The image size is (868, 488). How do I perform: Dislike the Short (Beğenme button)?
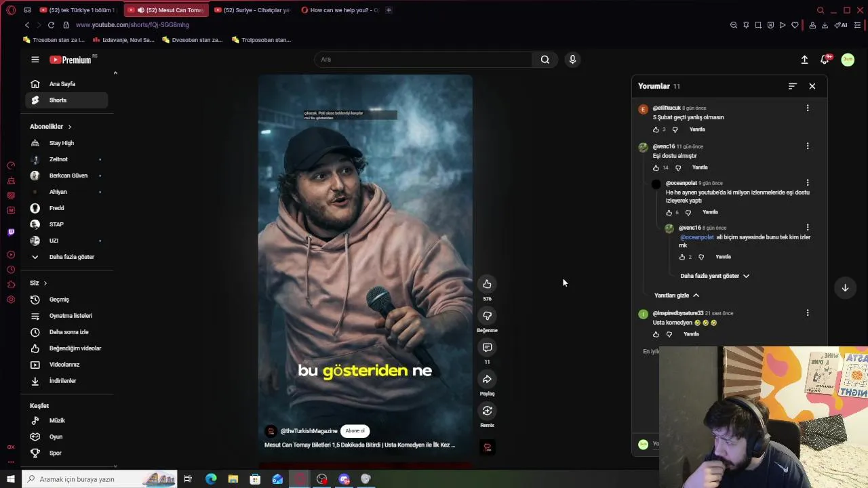coord(487,316)
